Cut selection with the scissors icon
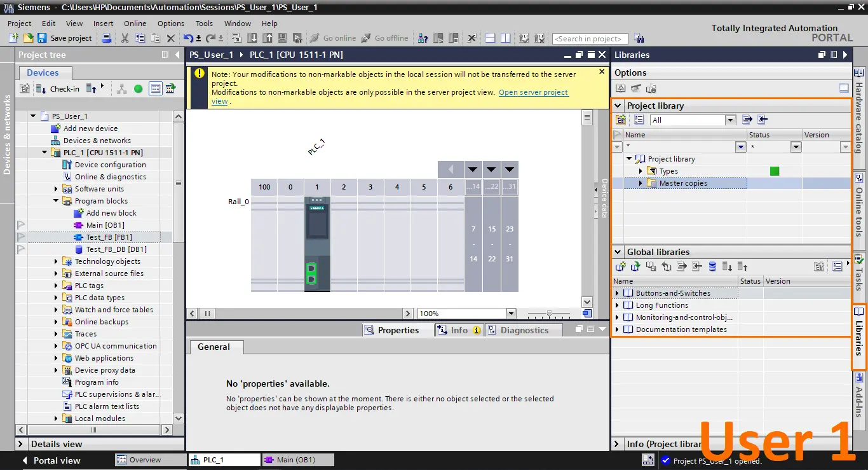The width and height of the screenshot is (868, 470). [x=125, y=38]
